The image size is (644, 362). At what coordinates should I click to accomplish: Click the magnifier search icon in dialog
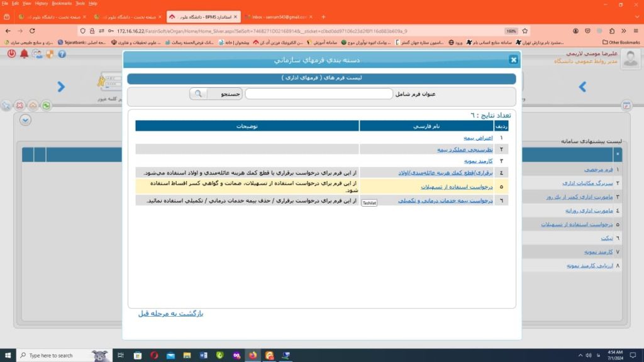tap(198, 94)
